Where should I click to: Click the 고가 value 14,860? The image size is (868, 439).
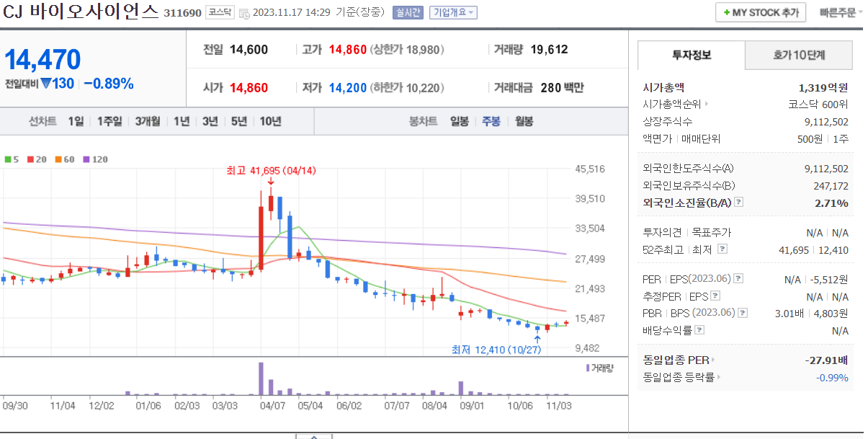(348, 50)
